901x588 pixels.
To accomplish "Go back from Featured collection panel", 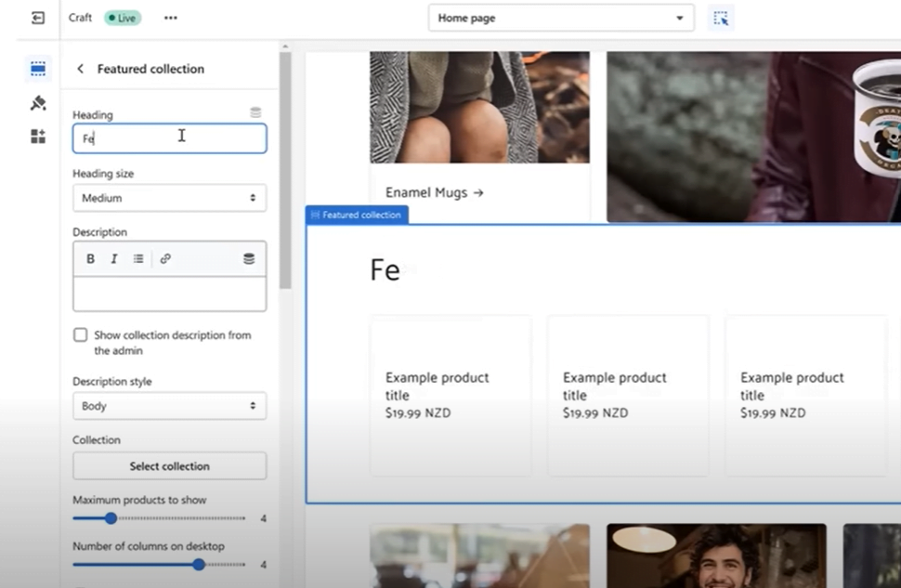I will pos(80,69).
